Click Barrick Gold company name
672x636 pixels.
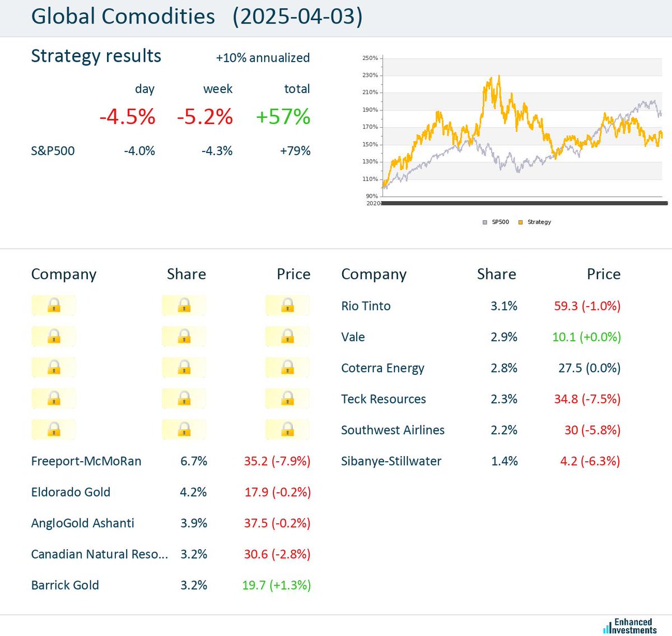[65, 585]
